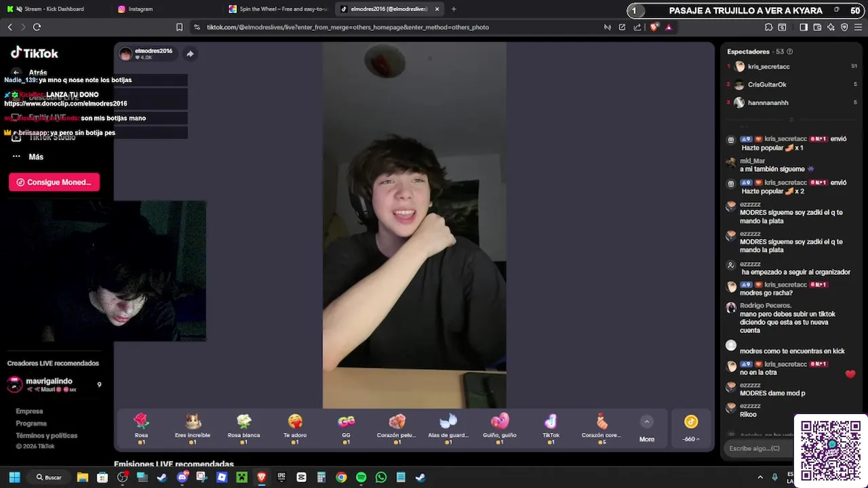
Task: Reload the page
Action: tap(37, 27)
